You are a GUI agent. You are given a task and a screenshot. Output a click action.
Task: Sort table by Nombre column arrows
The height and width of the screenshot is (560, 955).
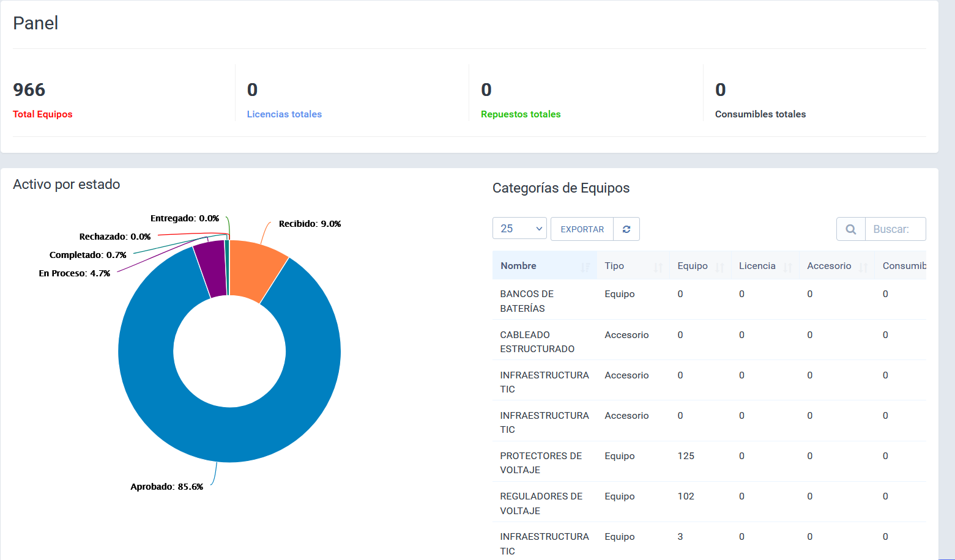tap(585, 267)
